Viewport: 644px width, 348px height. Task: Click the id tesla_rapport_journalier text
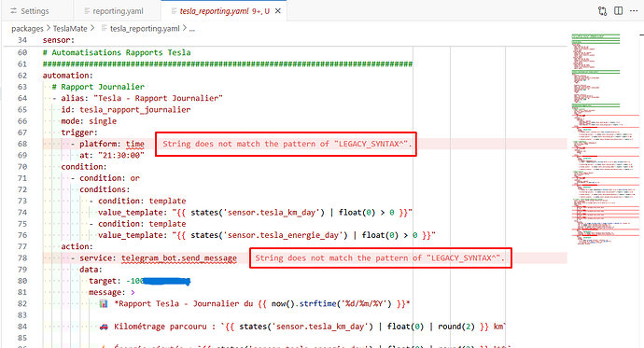tap(135, 110)
